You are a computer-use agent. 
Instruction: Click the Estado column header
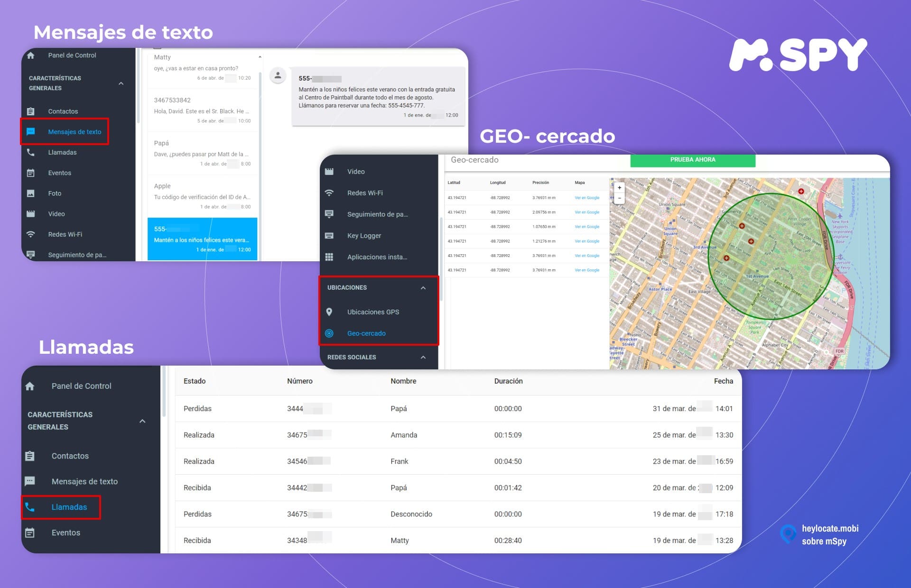pyautogui.click(x=195, y=381)
